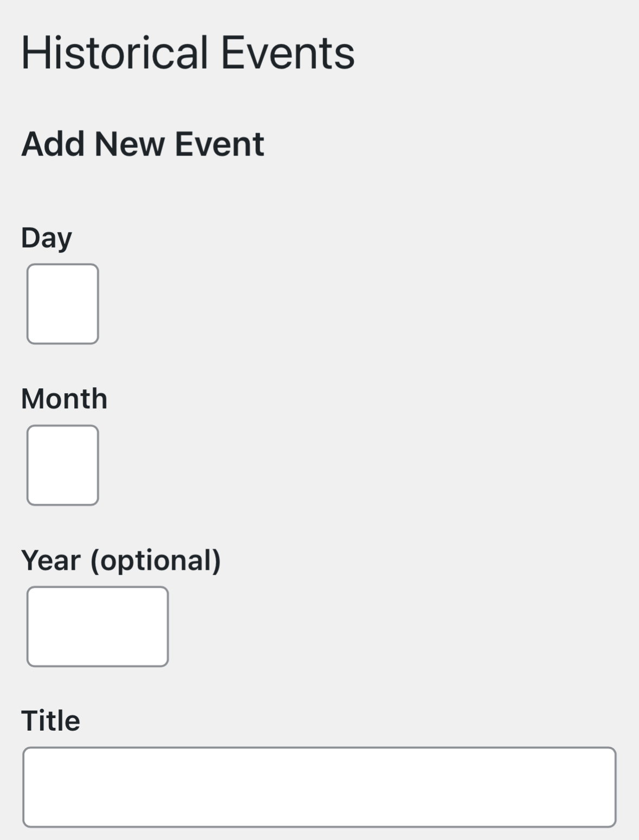Click the word "Historical" in the heading
The width and height of the screenshot is (639, 840).
tap(115, 53)
